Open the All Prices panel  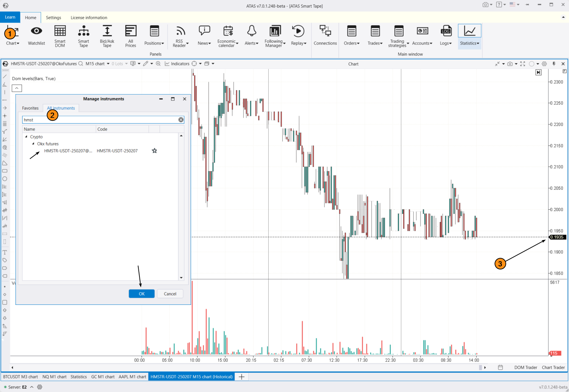click(x=130, y=35)
